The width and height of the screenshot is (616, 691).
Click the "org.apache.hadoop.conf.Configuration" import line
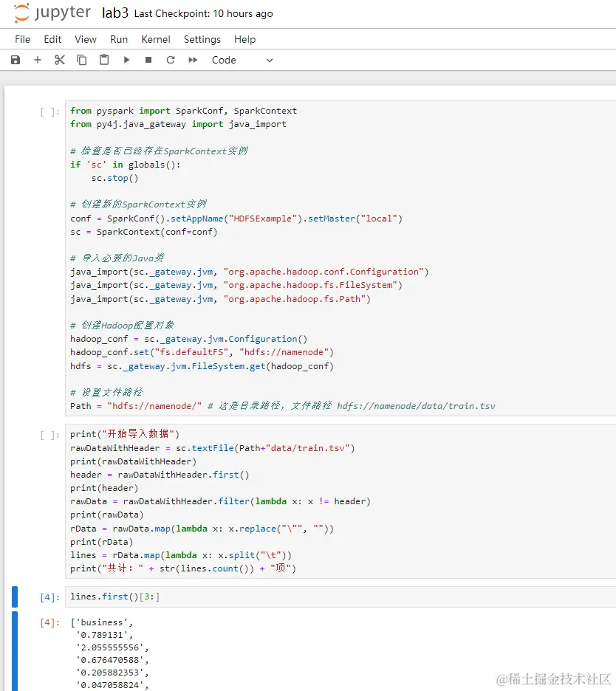[250, 272]
